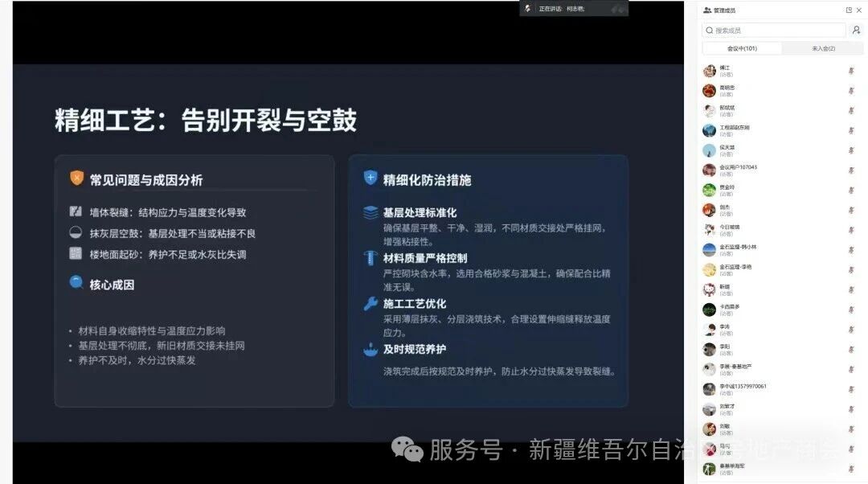Click the invite member icon beside search
868x484 pixels.
click(x=856, y=30)
